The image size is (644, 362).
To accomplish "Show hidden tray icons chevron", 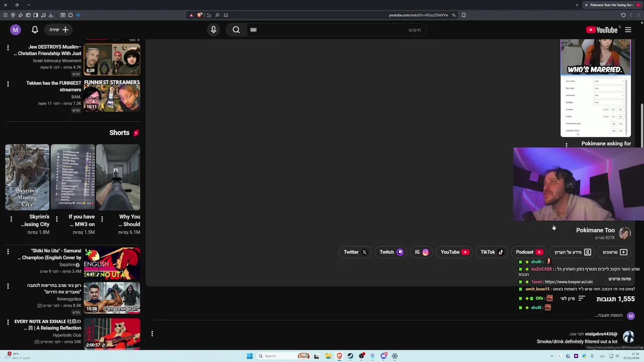I will [551, 356].
